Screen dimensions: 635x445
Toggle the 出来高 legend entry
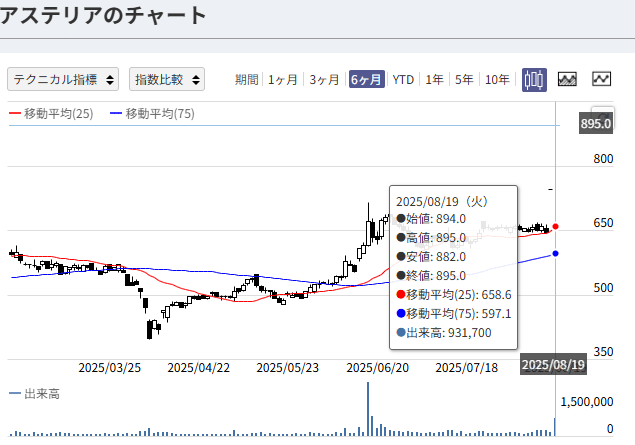(x=34, y=394)
